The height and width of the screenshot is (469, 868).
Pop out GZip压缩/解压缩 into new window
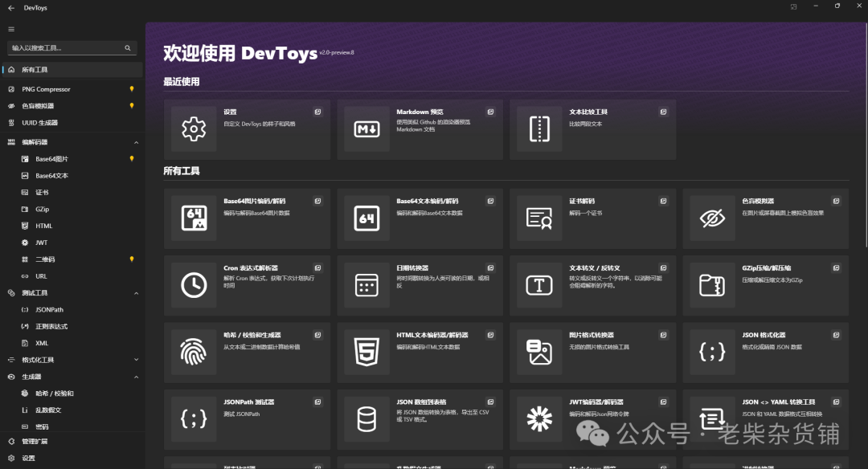point(836,267)
